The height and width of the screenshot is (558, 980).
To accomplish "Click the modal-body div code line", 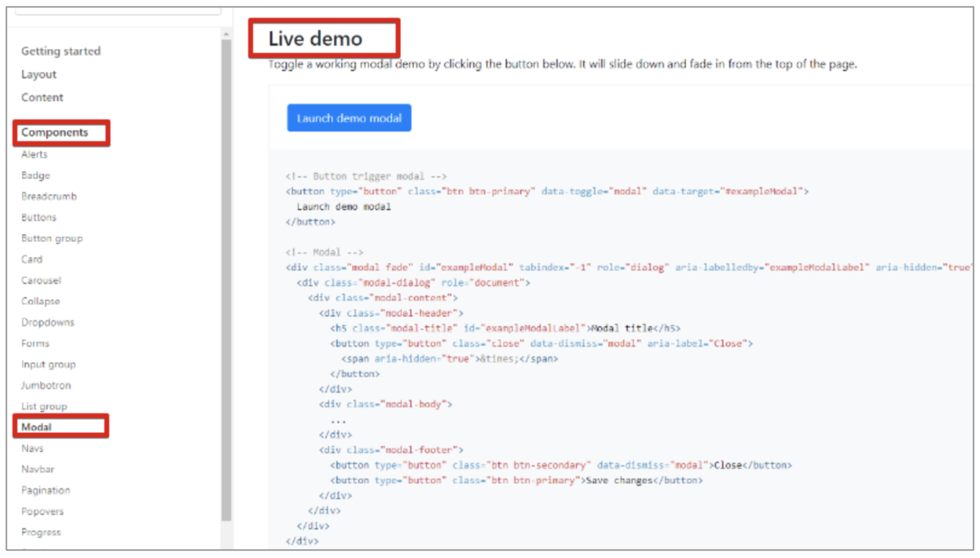I will coord(385,404).
